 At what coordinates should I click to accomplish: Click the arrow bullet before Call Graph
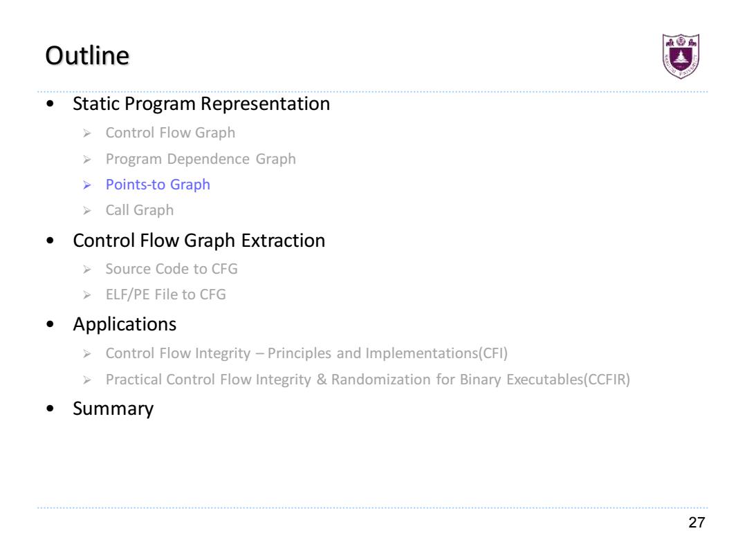coord(86,210)
